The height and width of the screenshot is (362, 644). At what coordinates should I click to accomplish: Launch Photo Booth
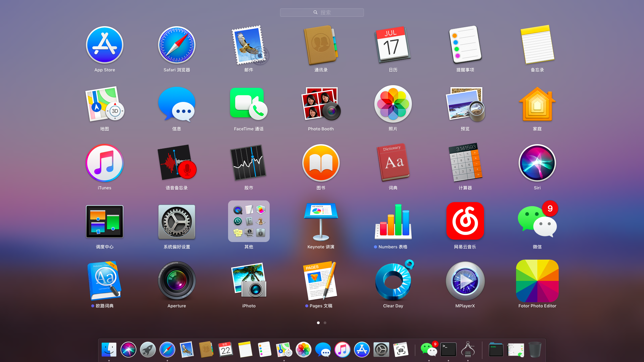(x=321, y=104)
